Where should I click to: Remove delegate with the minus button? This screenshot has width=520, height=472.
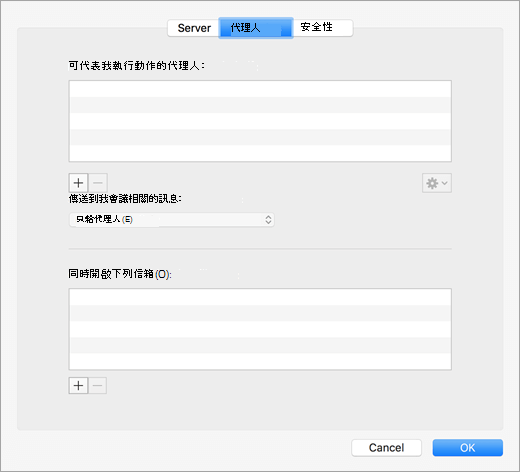coord(98,183)
